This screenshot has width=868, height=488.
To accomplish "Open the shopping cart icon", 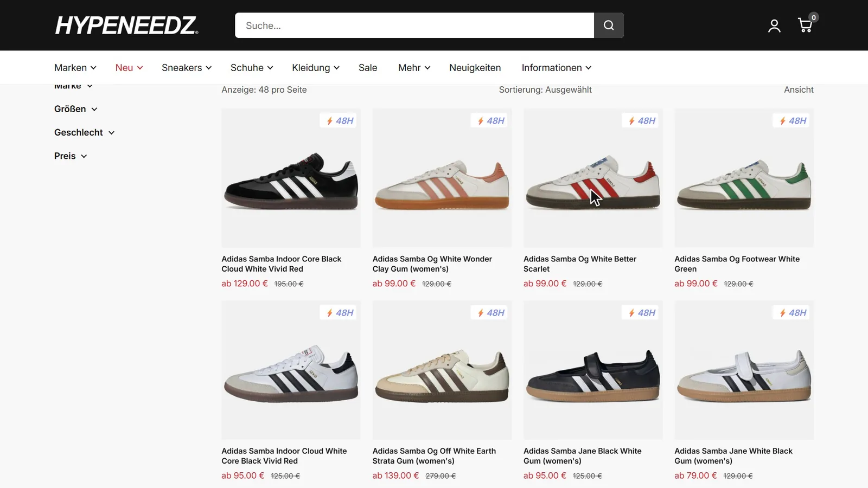I will click(806, 25).
